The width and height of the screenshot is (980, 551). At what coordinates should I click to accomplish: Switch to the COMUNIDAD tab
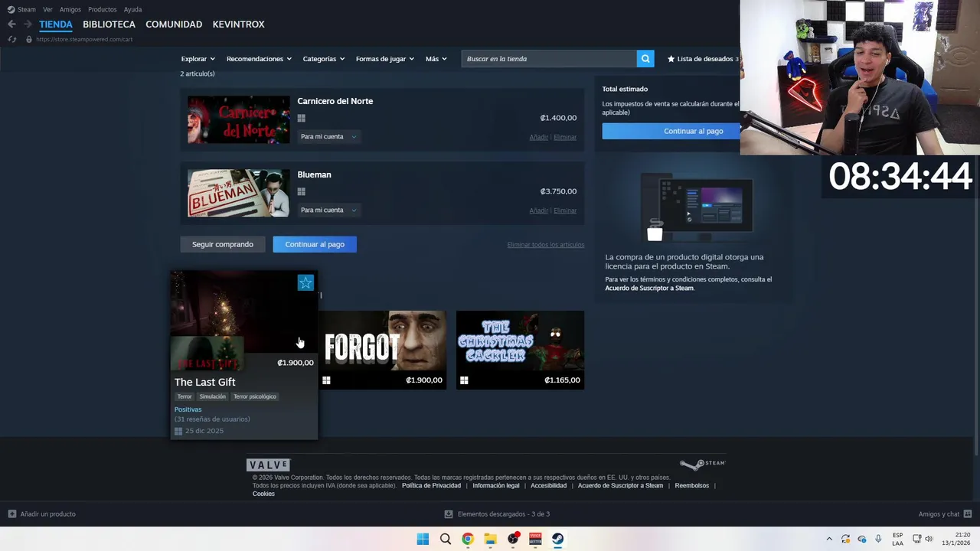coord(174,24)
